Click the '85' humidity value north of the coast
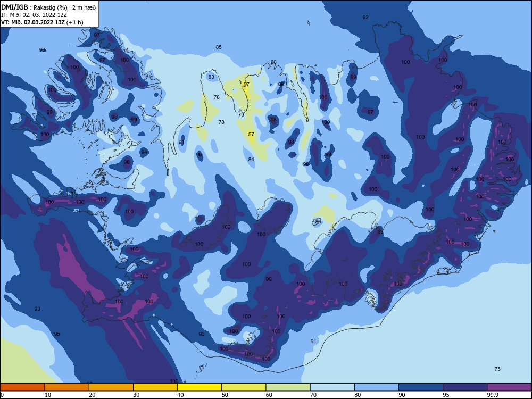 coord(219,47)
